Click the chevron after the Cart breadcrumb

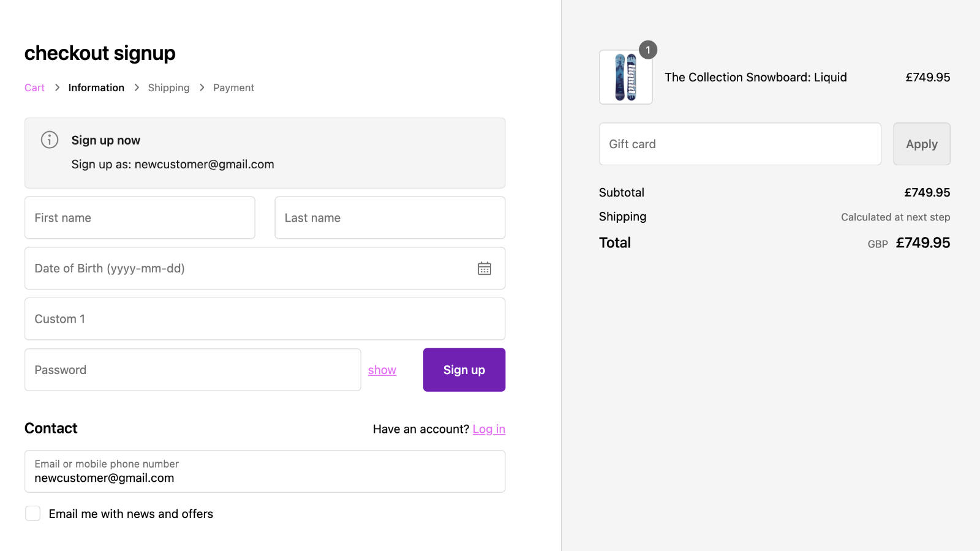point(57,88)
